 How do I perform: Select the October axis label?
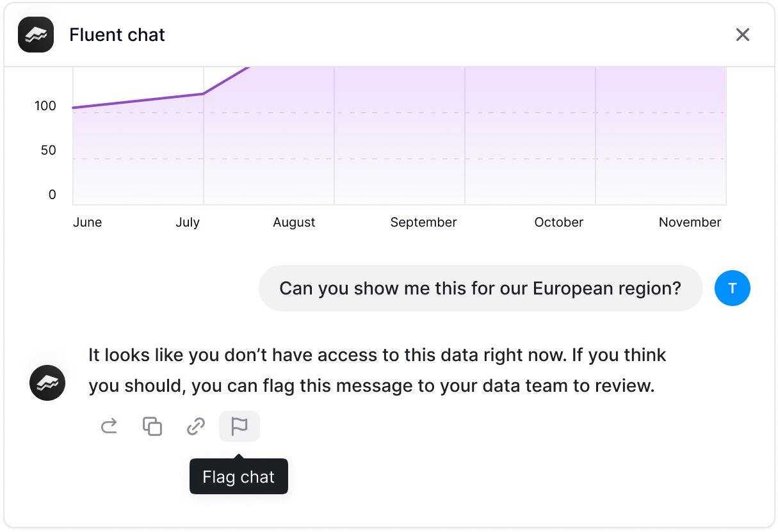pyautogui.click(x=558, y=222)
